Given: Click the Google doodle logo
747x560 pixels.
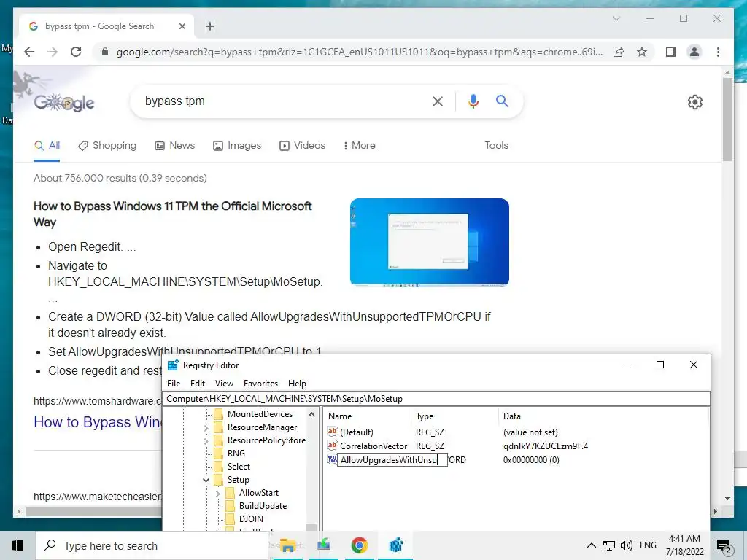Looking at the screenshot, I should point(64,102).
